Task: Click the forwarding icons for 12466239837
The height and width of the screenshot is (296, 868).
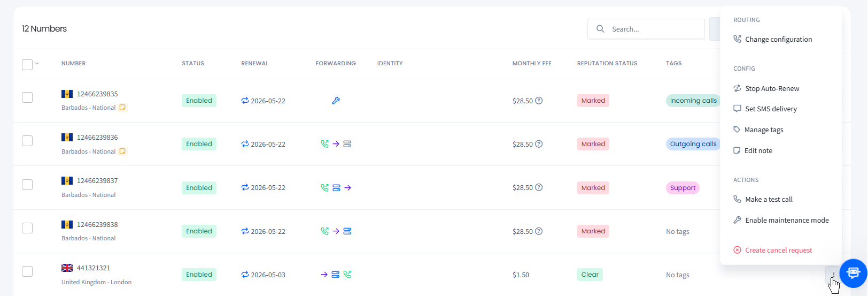Action: pos(336,188)
